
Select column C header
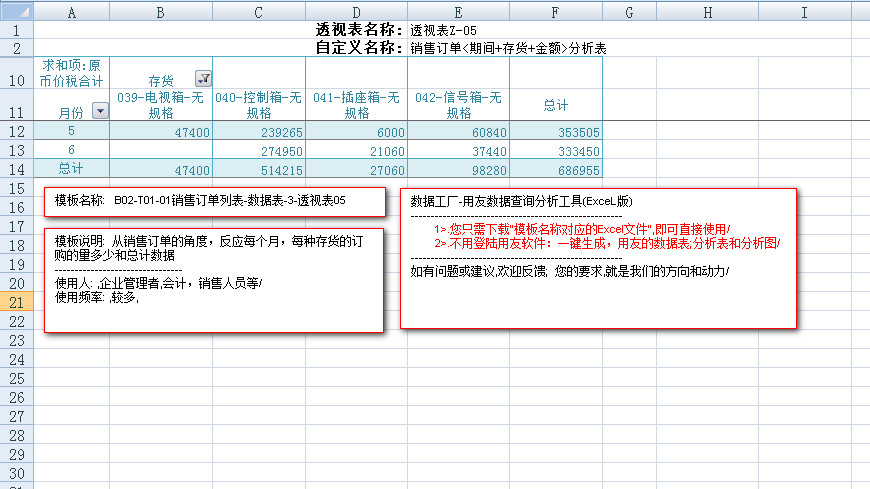259,12
